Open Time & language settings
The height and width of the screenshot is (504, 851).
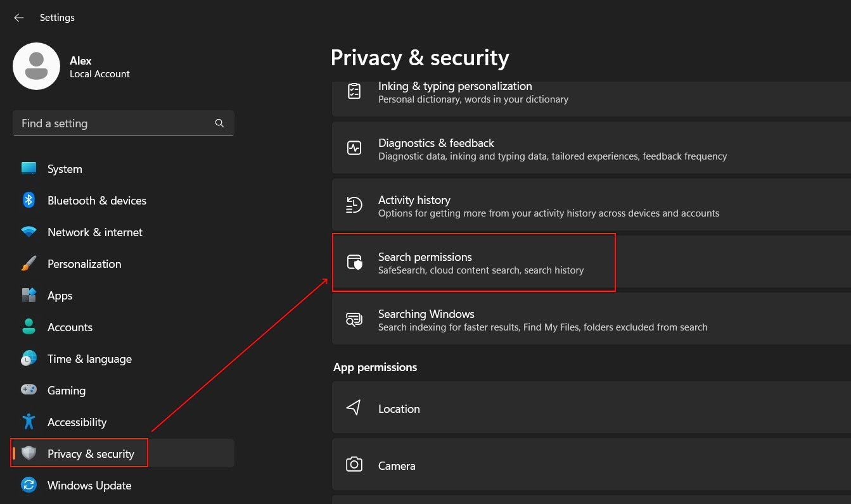coord(124,359)
